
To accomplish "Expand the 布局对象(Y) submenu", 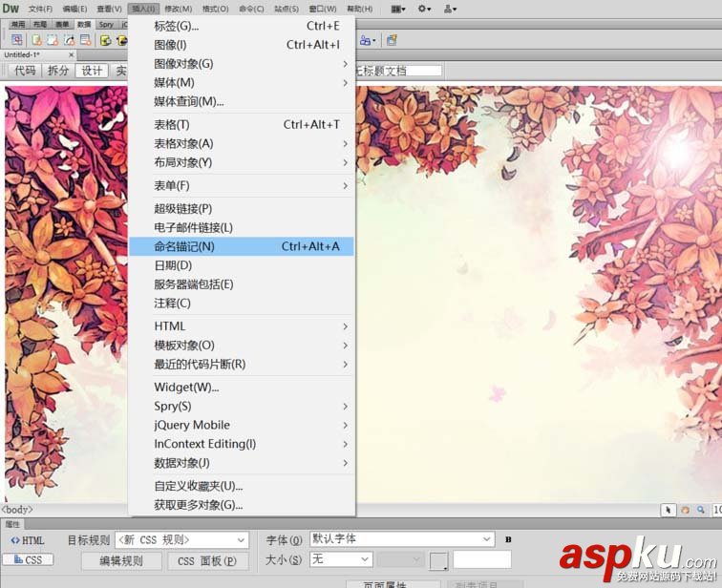I will click(242, 162).
